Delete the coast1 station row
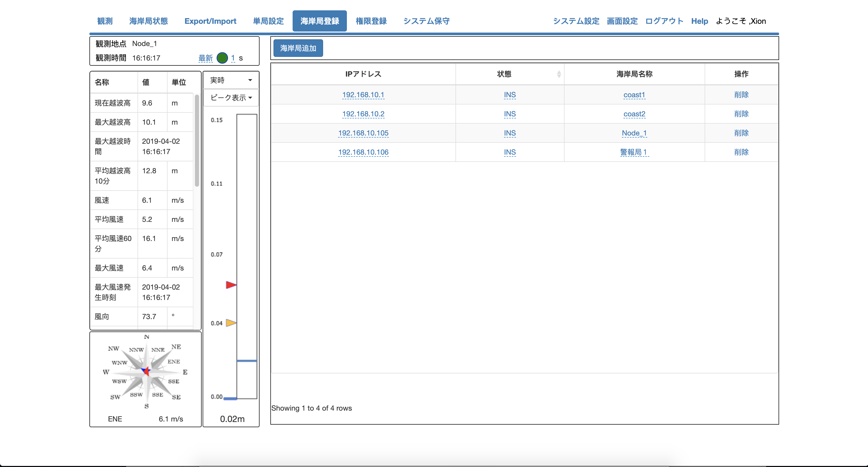 pos(741,95)
